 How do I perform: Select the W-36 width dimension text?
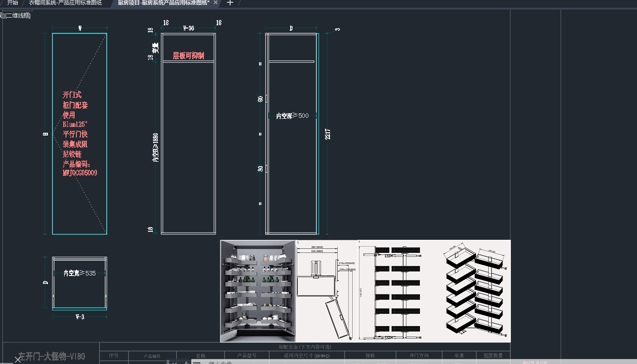coord(188,28)
